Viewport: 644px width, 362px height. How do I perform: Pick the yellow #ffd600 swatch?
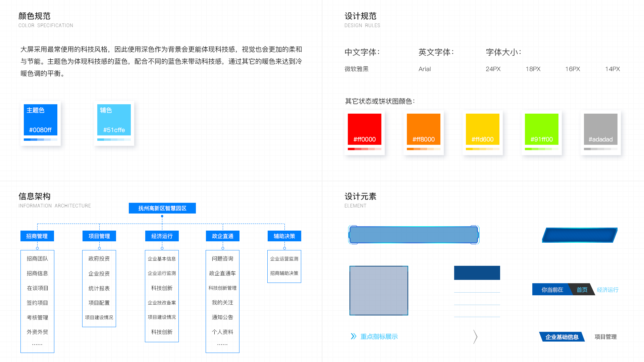tap(483, 129)
